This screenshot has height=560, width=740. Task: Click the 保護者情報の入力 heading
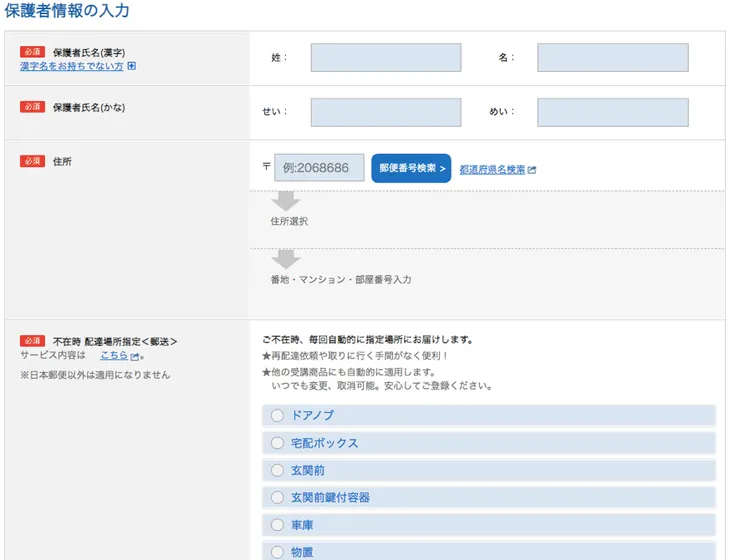coord(67,10)
